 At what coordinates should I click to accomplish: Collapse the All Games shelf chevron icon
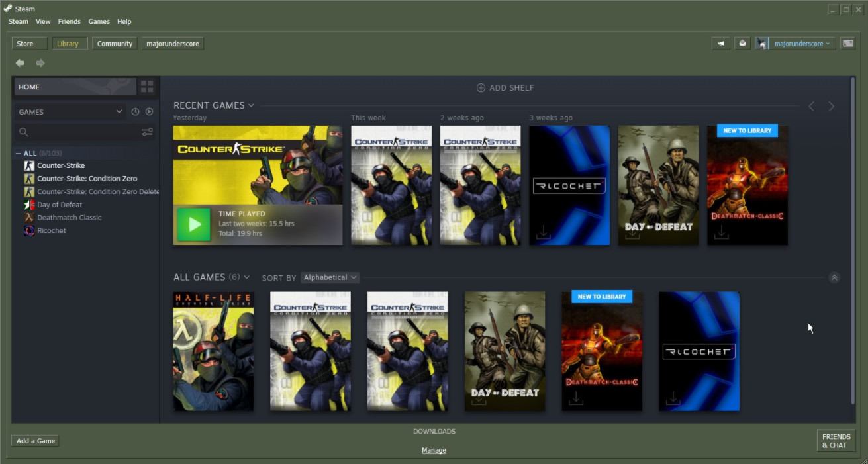click(x=834, y=278)
